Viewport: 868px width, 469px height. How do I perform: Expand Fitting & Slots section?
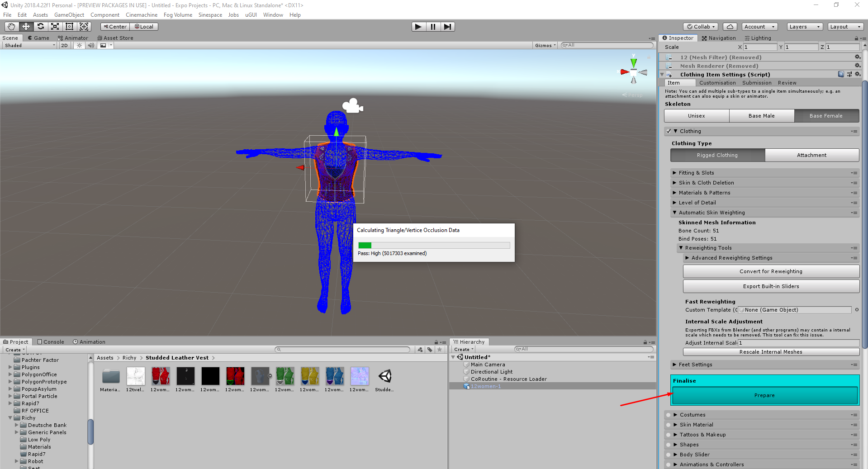pyautogui.click(x=674, y=173)
